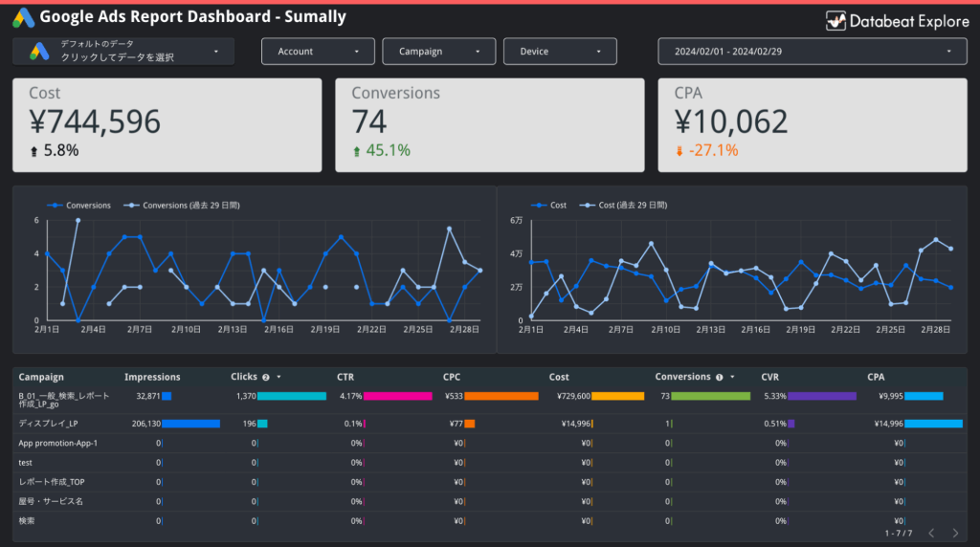Image resolution: width=980 pixels, height=547 pixels.
Task: Click the dashboard title Google Ads Report Dashboard - Sumally
Action: [x=192, y=17]
